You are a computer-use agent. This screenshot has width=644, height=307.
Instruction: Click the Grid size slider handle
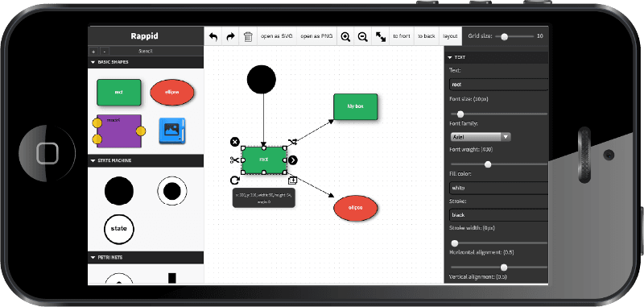click(x=505, y=36)
